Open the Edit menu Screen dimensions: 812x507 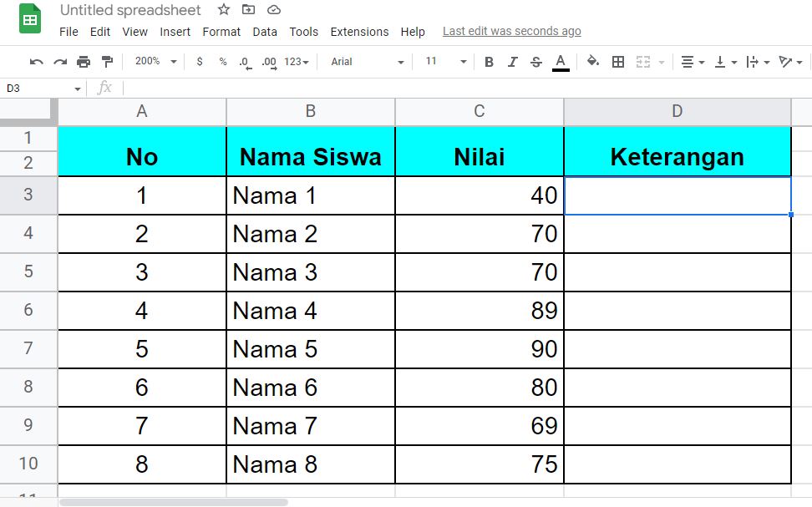(100, 32)
